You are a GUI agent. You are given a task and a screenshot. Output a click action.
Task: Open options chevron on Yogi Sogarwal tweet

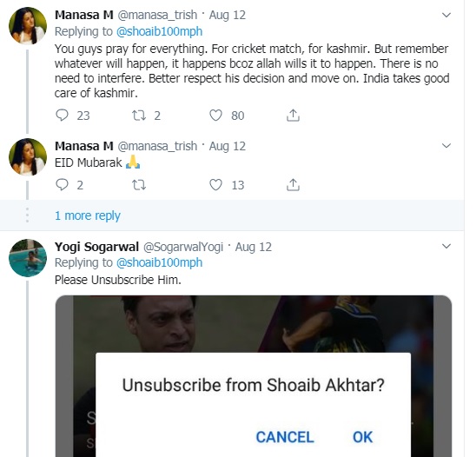446,246
